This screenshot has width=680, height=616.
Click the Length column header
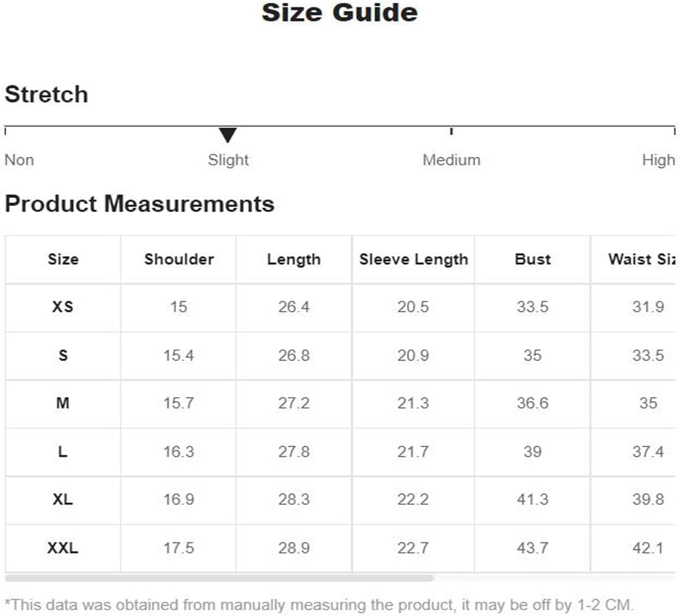[x=294, y=259]
